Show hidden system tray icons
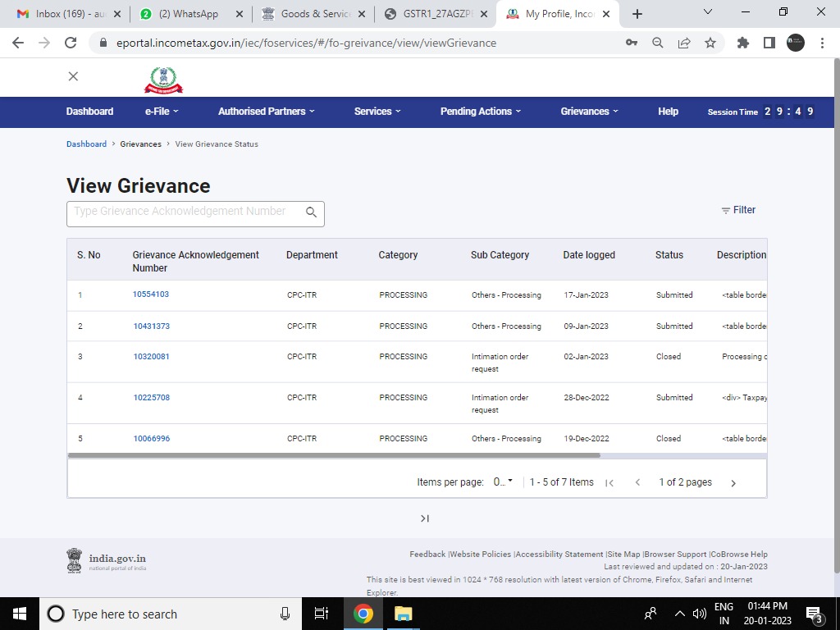The width and height of the screenshot is (840, 630). click(x=679, y=614)
